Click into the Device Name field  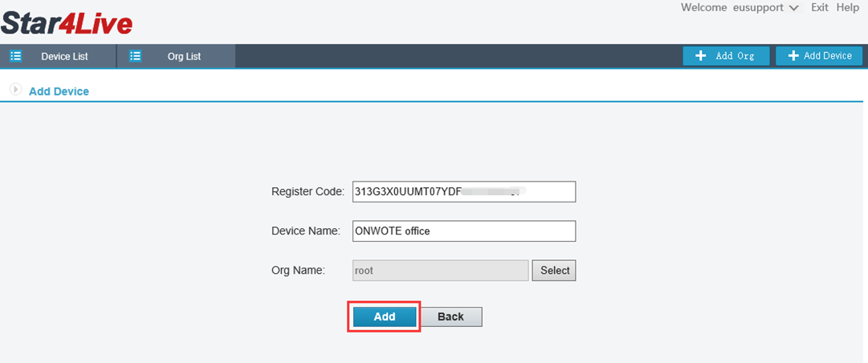[464, 231]
